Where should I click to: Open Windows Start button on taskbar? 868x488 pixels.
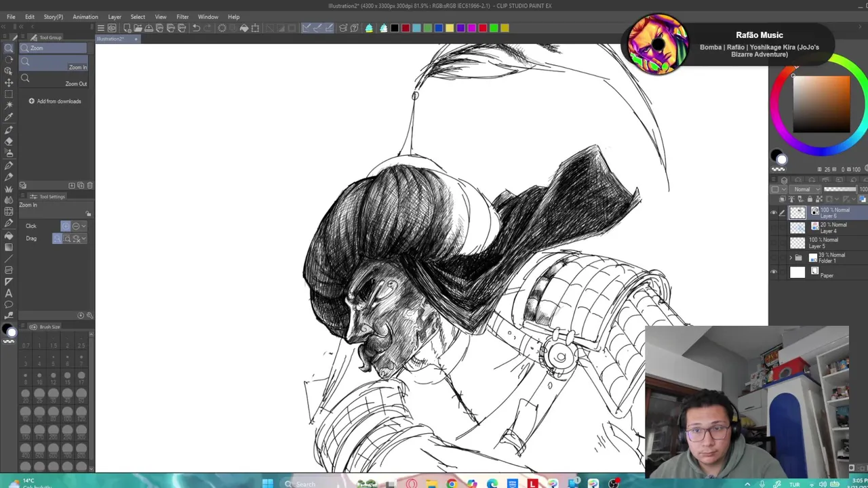[x=268, y=483]
